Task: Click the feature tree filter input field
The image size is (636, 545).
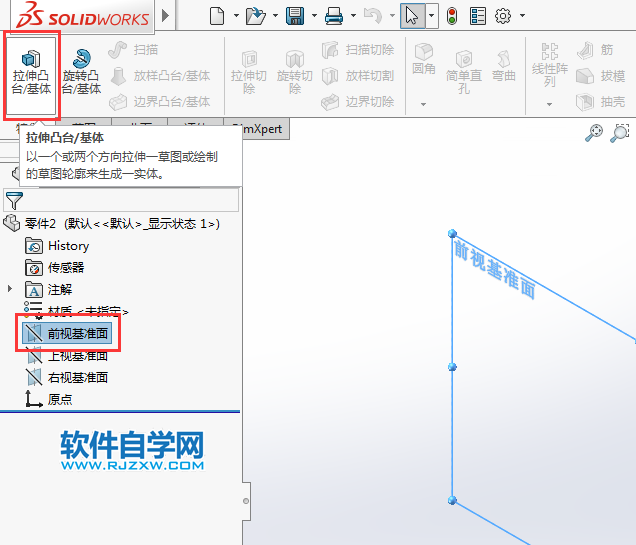Action: tap(130, 200)
